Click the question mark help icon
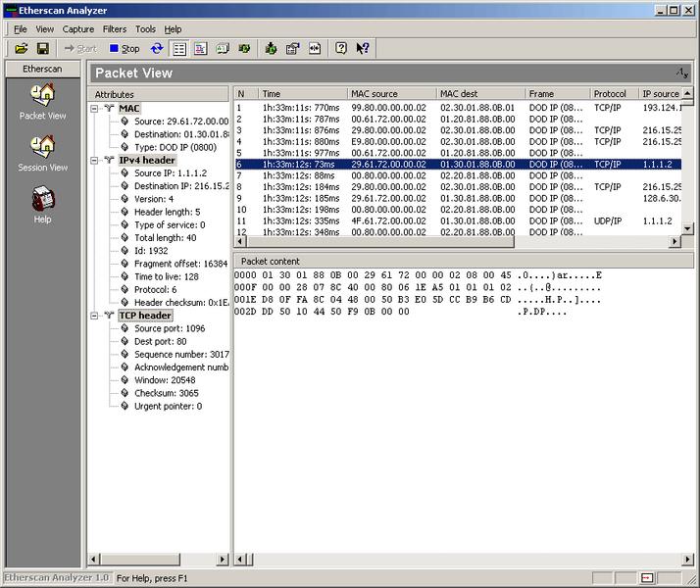The height and width of the screenshot is (588, 700). (x=340, y=48)
